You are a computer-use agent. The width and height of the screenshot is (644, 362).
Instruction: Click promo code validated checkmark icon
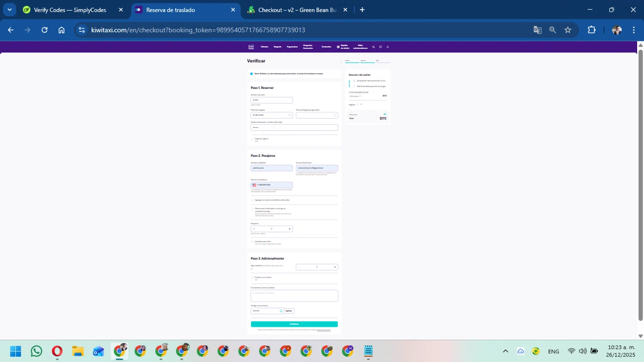point(281,311)
